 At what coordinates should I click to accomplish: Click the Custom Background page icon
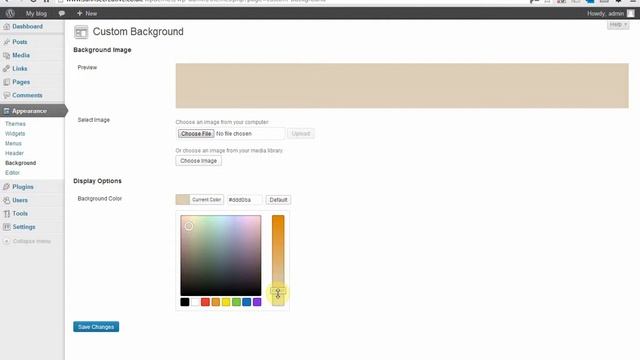(81, 32)
